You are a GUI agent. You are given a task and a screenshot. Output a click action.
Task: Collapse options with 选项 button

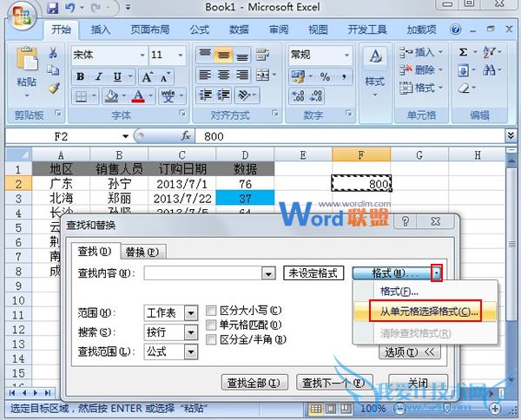[410, 352]
